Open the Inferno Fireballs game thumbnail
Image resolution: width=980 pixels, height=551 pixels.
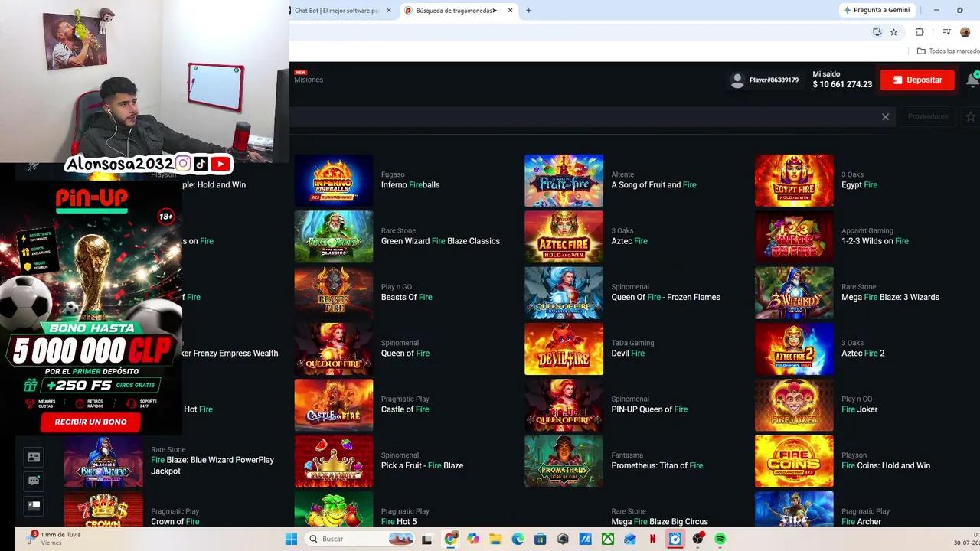[334, 181]
